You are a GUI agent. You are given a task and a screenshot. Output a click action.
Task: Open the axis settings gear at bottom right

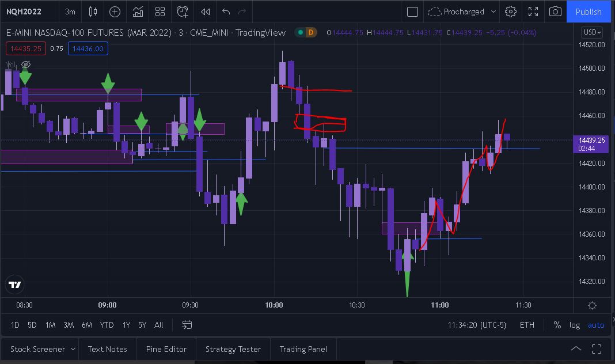pyautogui.click(x=592, y=306)
